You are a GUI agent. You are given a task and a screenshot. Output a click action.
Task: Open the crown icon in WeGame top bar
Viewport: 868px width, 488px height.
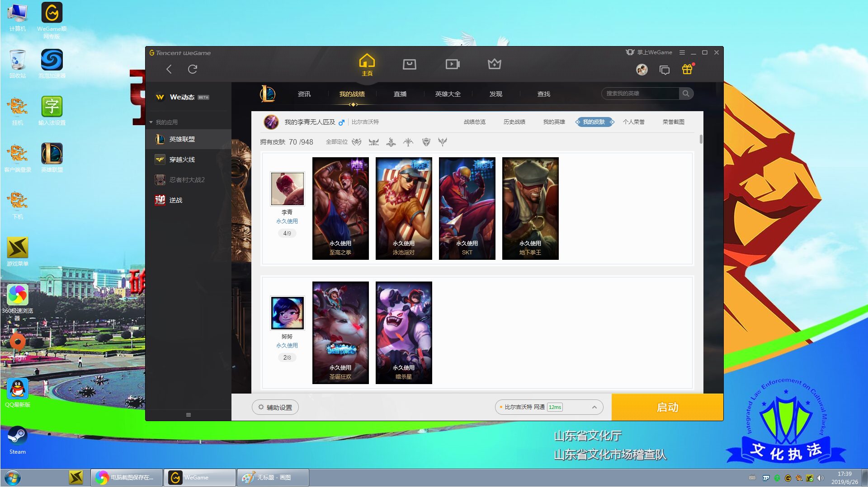tap(495, 64)
